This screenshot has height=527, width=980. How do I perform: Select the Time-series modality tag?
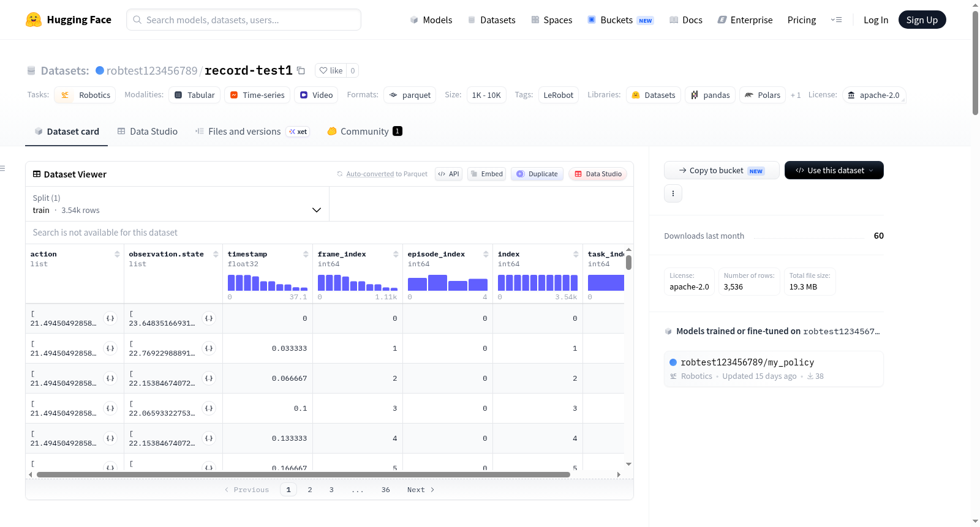(x=257, y=95)
